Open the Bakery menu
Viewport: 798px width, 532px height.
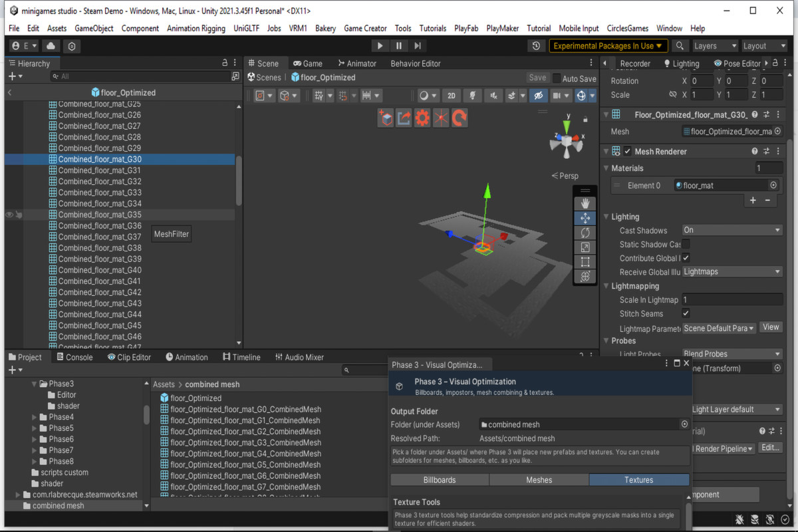coord(325,29)
